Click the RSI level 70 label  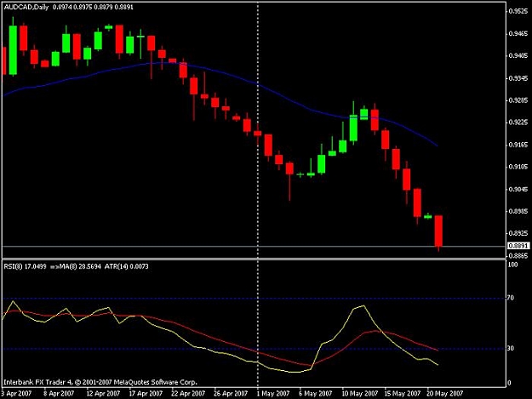pos(511,298)
